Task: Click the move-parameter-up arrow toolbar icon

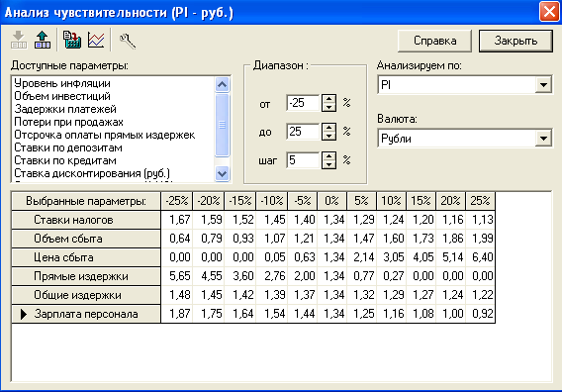Action: pos(43,40)
